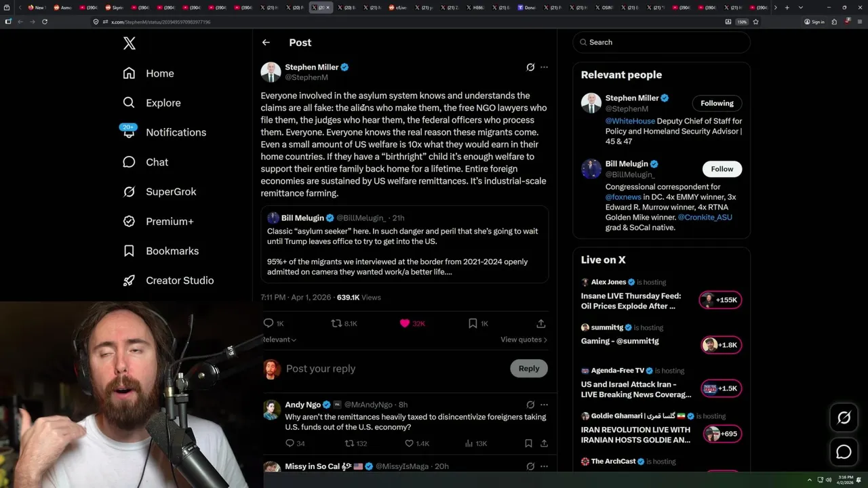868x488 pixels.
Task: Click the Search input field
Action: pos(661,42)
